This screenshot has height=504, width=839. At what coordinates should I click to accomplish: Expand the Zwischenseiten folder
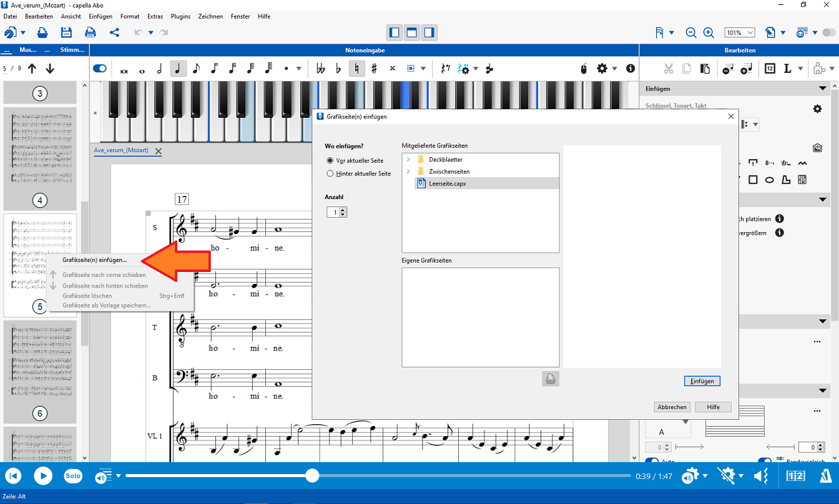(x=408, y=171)
